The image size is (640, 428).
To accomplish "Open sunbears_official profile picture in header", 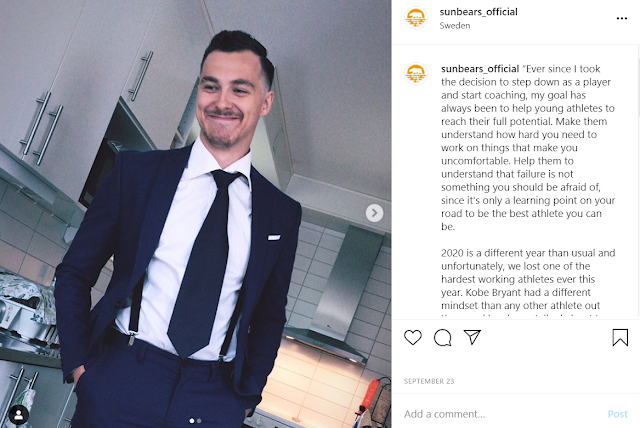I will (416, 18).
